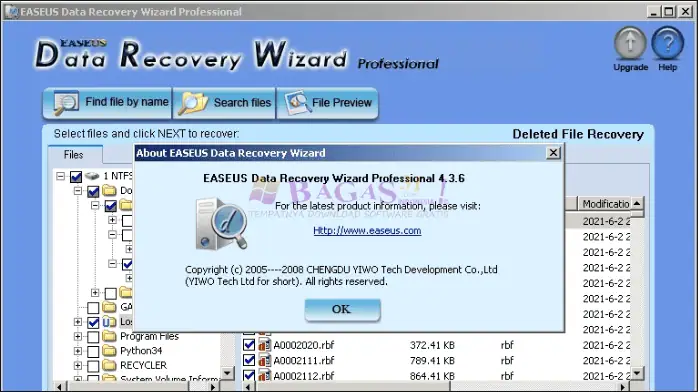Click the Program Files folder icon
The image size is (698, 392).
109,336
